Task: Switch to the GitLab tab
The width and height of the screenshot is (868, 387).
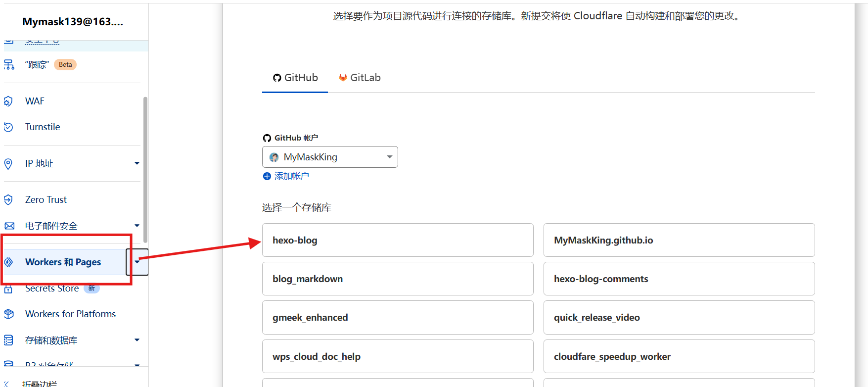Action: pyautogui.click(x=360, y=78)
